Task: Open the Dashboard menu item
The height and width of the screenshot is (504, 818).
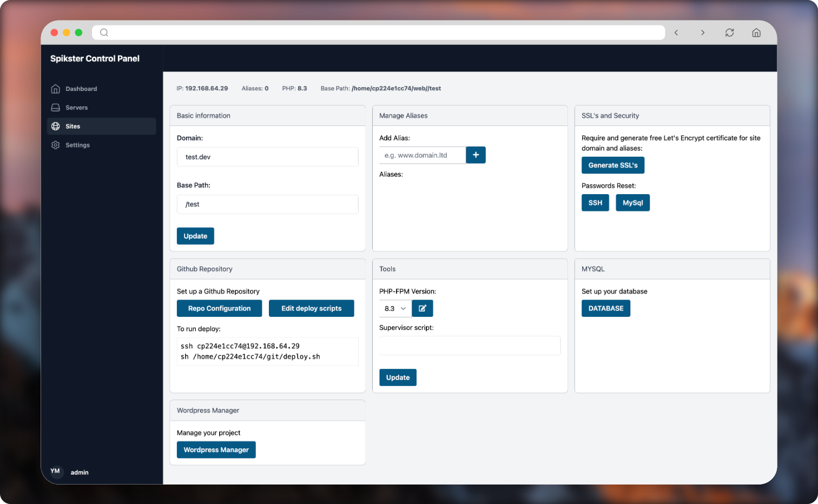Action: pos(102,89)
